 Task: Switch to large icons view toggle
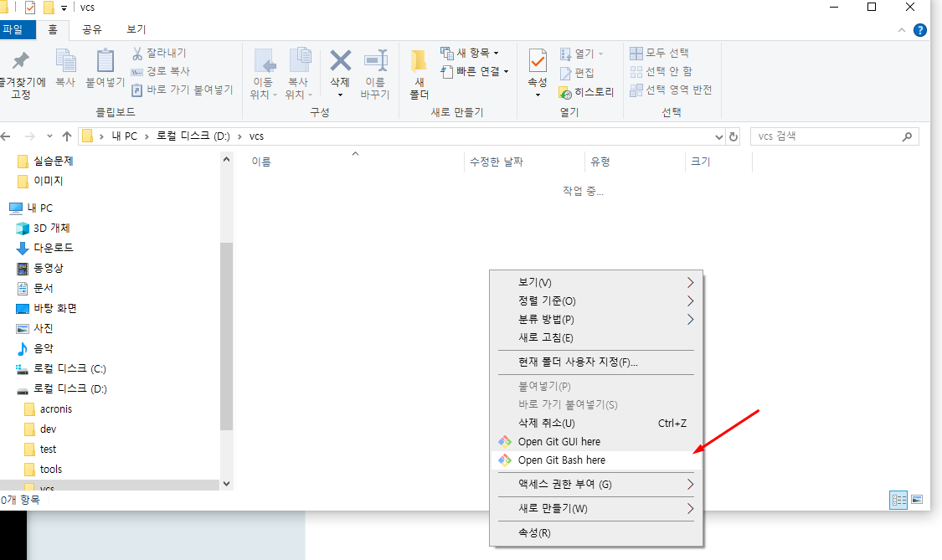tap(917, 500)
